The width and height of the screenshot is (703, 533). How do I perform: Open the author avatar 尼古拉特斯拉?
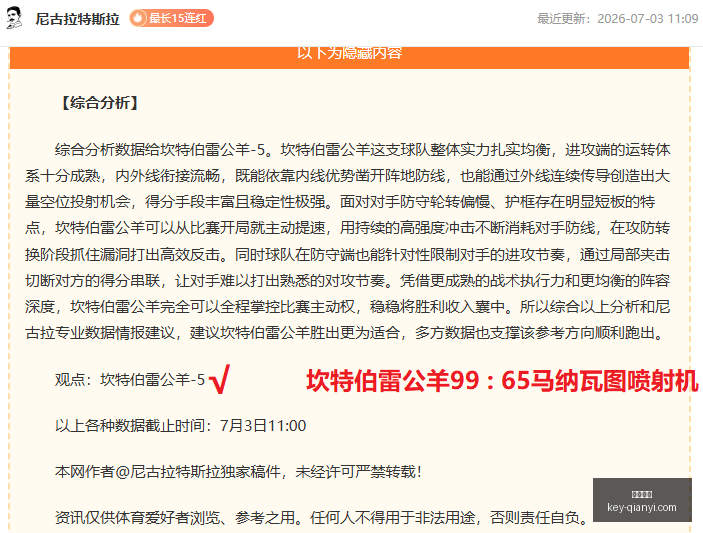coord(14,18)
